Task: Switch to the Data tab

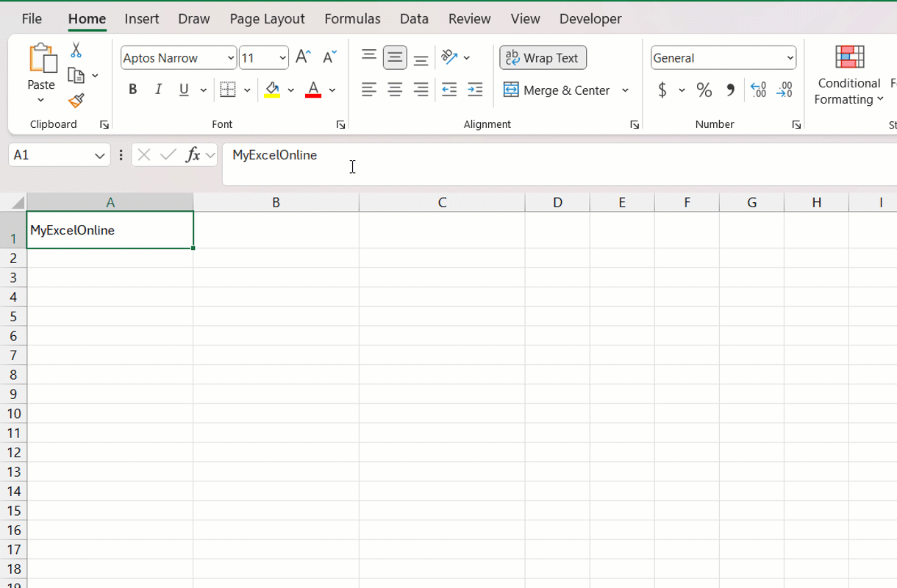Action: [415, 18]
